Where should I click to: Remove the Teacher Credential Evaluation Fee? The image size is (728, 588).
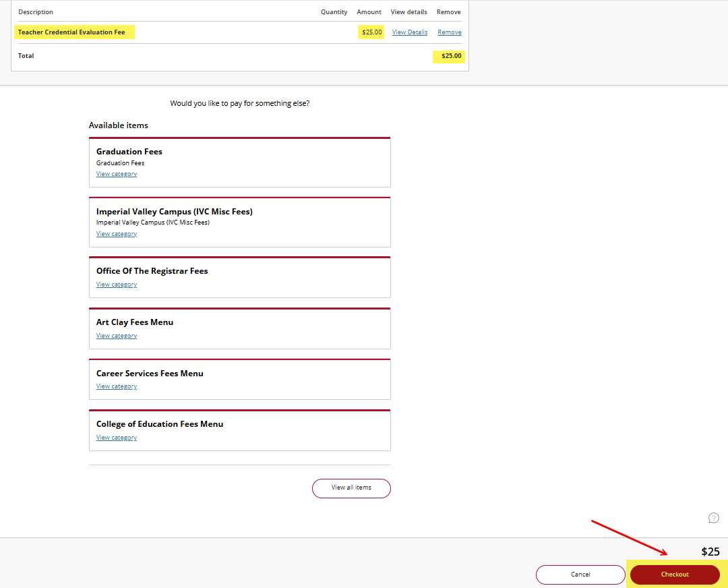coord(450,32)
